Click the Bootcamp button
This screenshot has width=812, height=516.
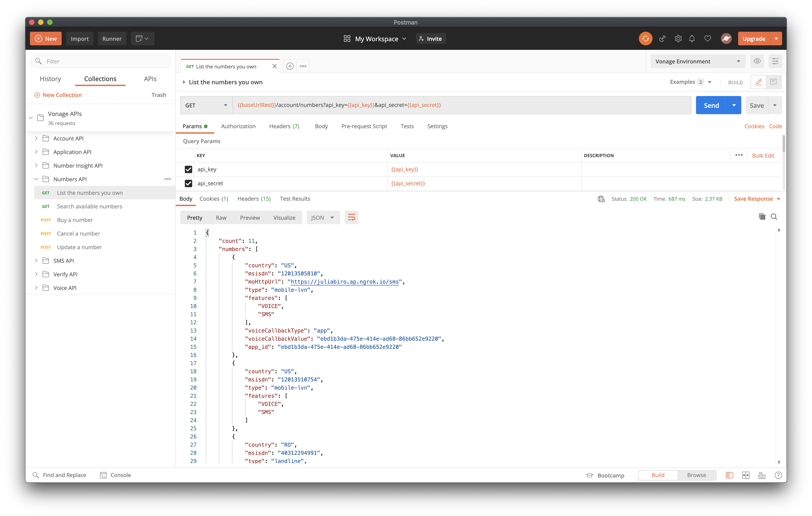(605, 475)
